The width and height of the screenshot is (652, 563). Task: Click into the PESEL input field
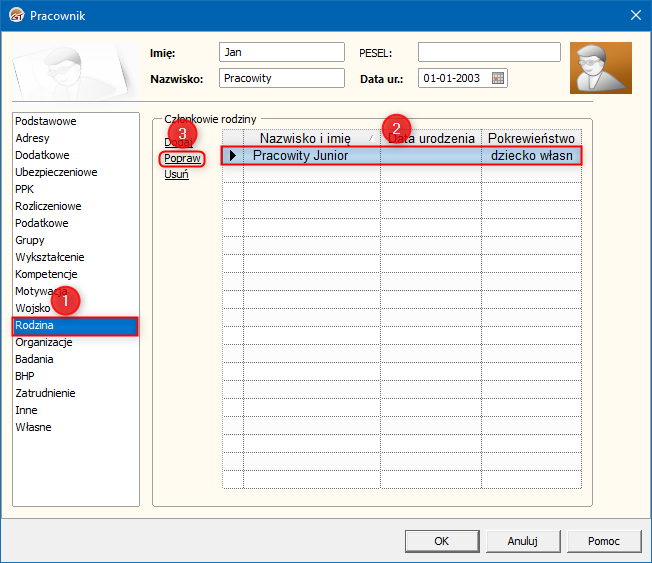pos(489,52)
